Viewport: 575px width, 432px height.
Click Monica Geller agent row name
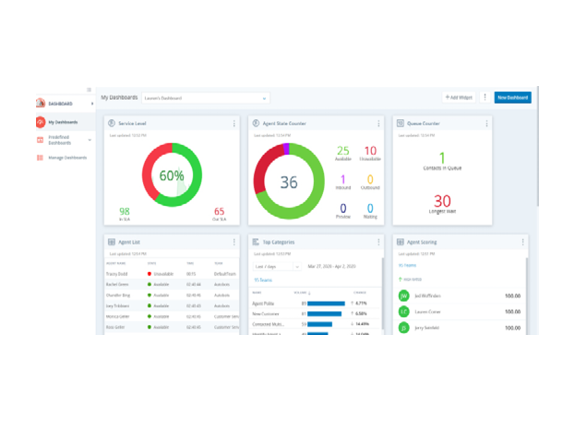(x=117, y=316)
